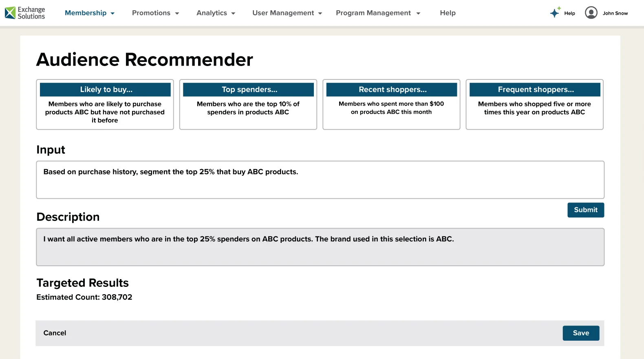Expand the Analytics menu
This screenshot has width=644, height=359.
tap(216, 13)
